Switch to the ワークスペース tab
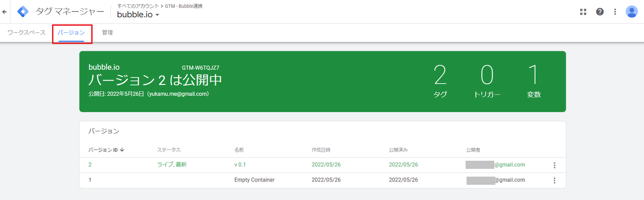Image resolution: width=644 pixels, height=200 pixels. [26, 32]
